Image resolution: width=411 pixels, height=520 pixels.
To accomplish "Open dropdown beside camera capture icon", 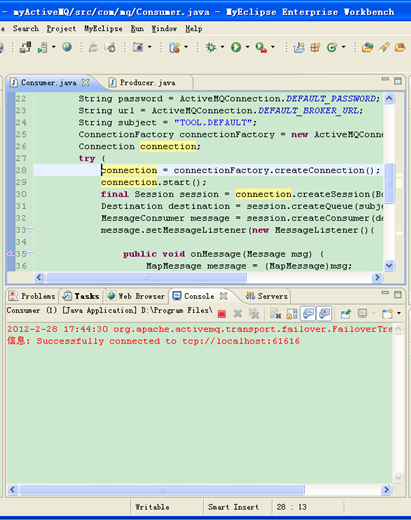I will [x=149, y=47].
